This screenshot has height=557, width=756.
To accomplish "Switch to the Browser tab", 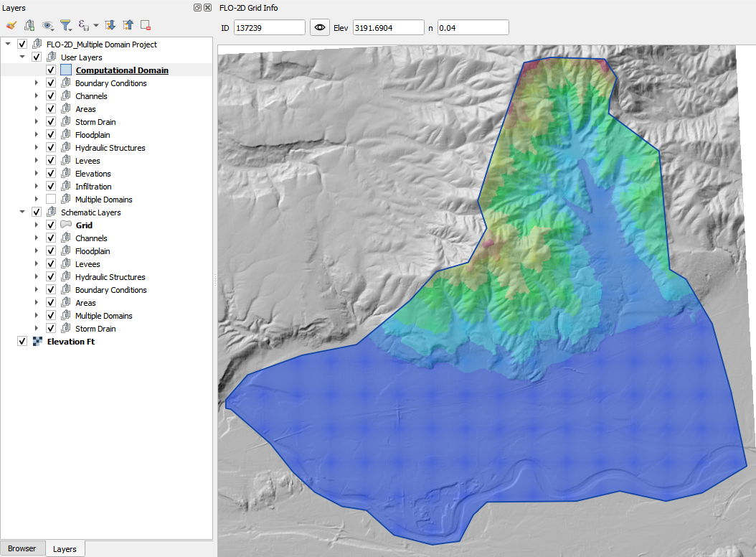I will 22,548.
